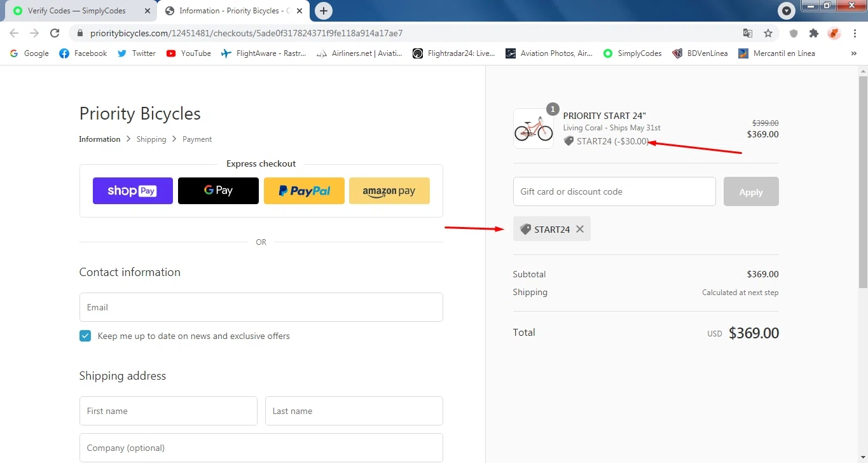Open the BDVenLínea bookmark
This screenshot has height=463, width=868.
coord(700,53)
